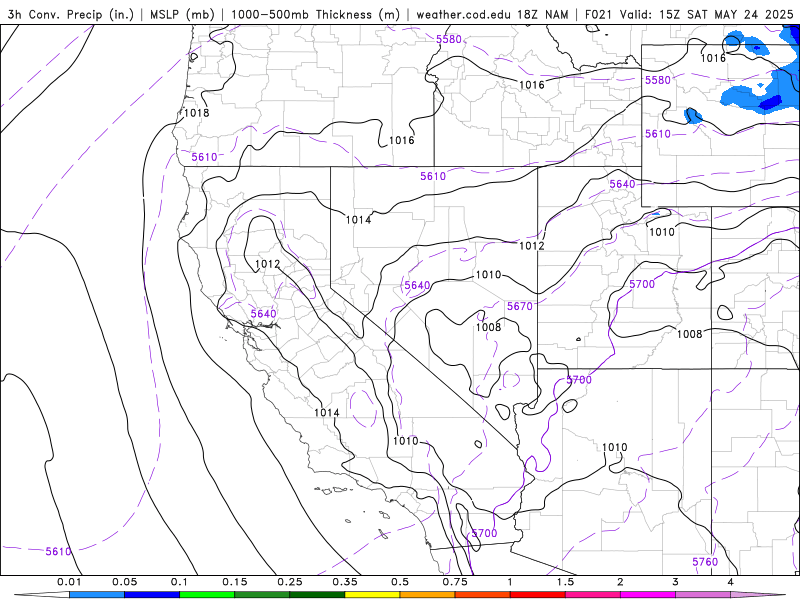800x600 pixels.
Task: Click the '1.5' legend scale value
Action: 565,582
